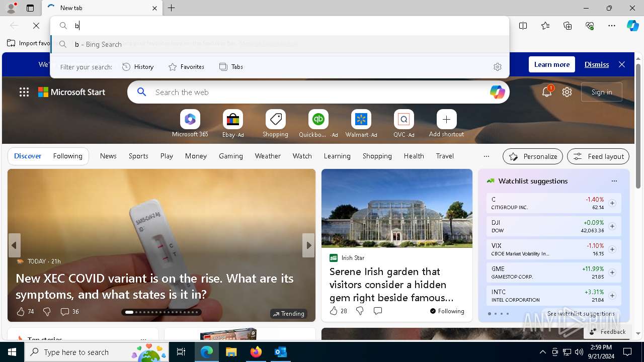Open the Edge profile icon

click(x=11, y=8)
